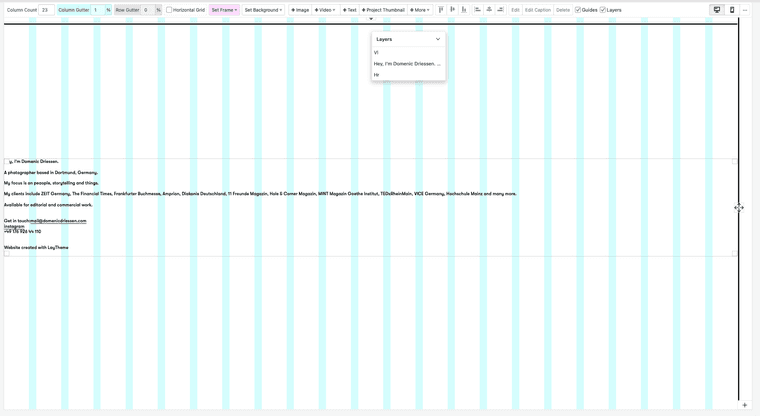Switch to desktop view icon
The image size is (760, 416).
717,10
